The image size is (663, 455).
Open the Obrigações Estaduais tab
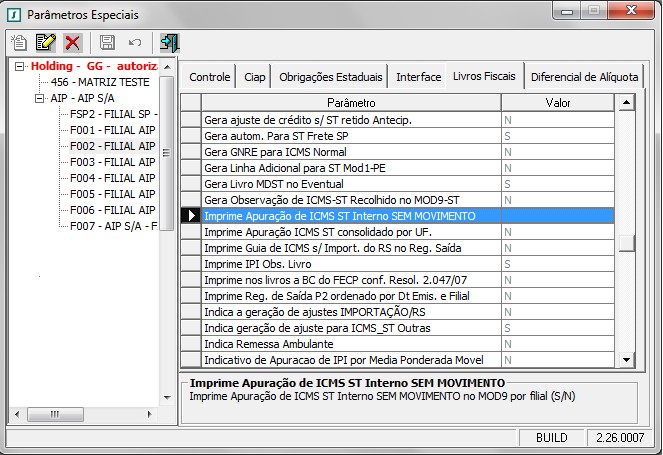pos(330,77)
